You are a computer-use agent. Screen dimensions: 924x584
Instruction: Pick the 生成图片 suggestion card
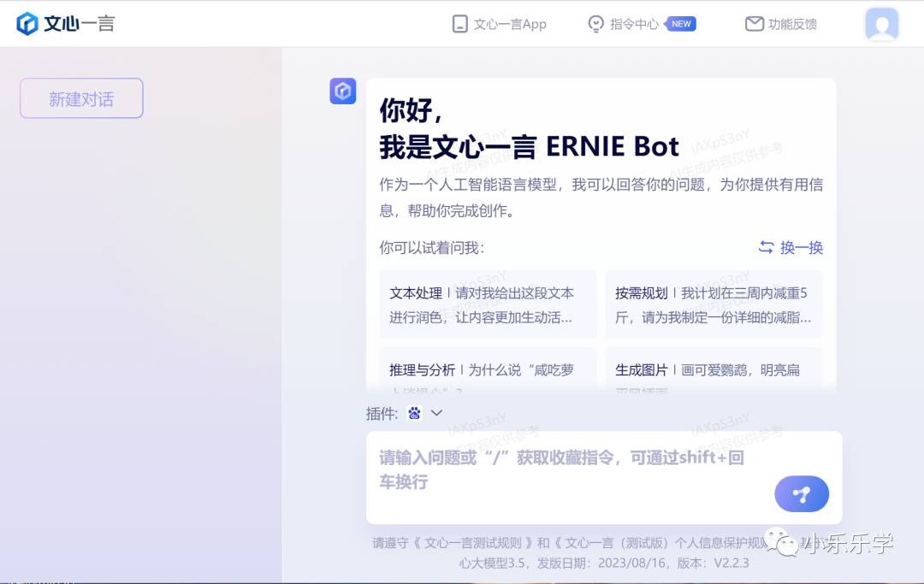click(x=714, y=370)
